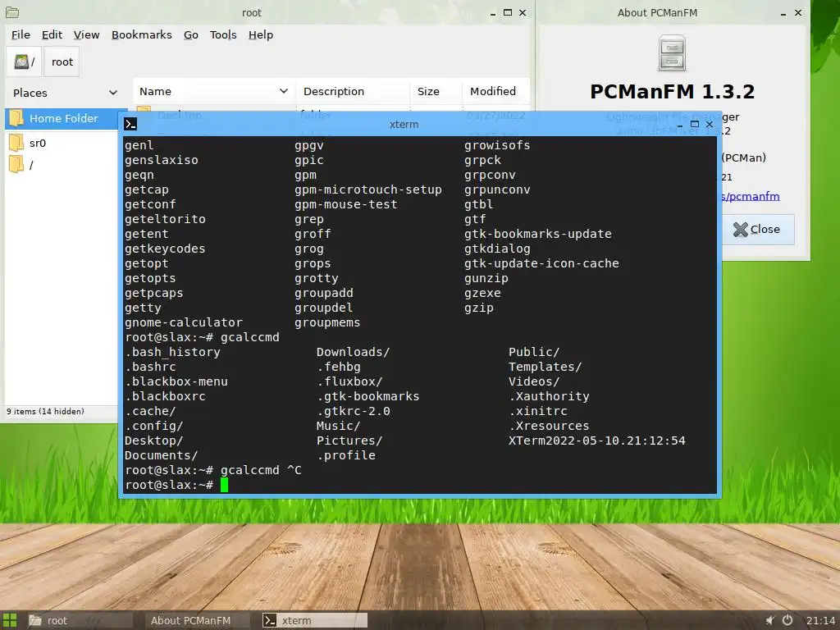The height and width of the screenshot is (630, 840).
Task: Click the power icon in system tray
Action: [x=787, y=620]
